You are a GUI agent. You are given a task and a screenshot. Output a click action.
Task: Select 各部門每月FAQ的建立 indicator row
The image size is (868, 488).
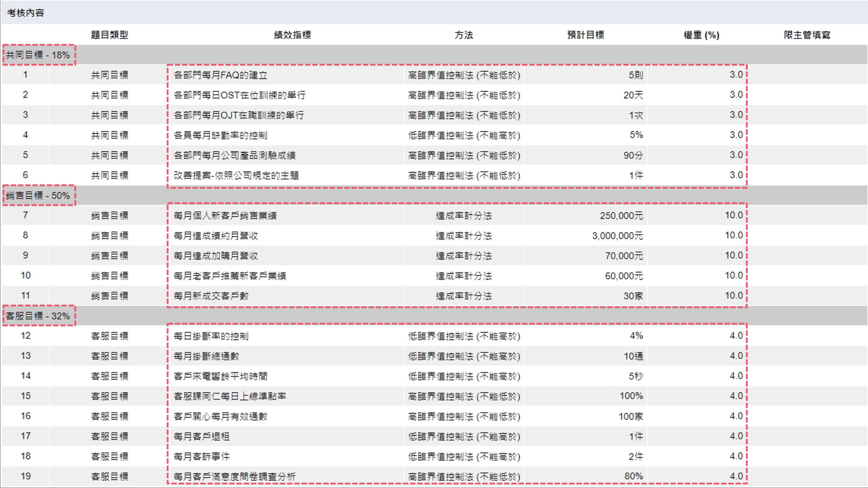[220, 75]
